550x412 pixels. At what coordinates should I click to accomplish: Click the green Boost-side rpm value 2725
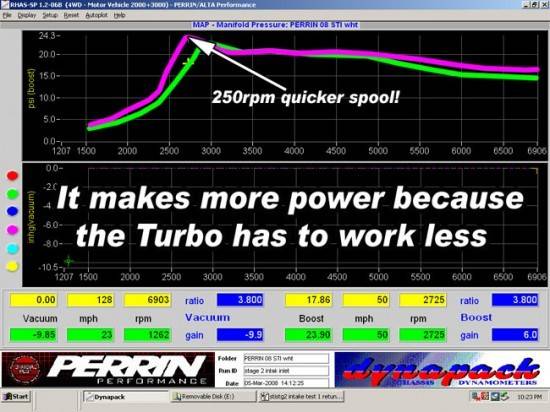423,335
